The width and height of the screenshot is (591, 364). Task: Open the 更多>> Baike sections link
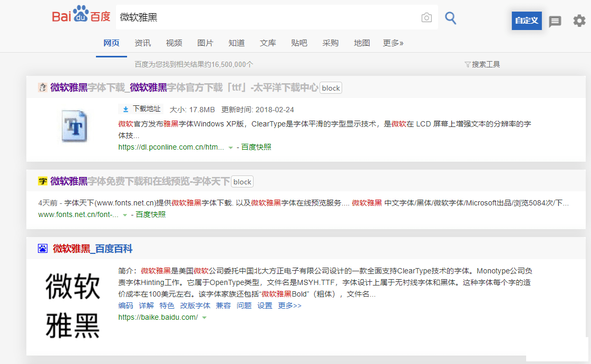(289, 306)
